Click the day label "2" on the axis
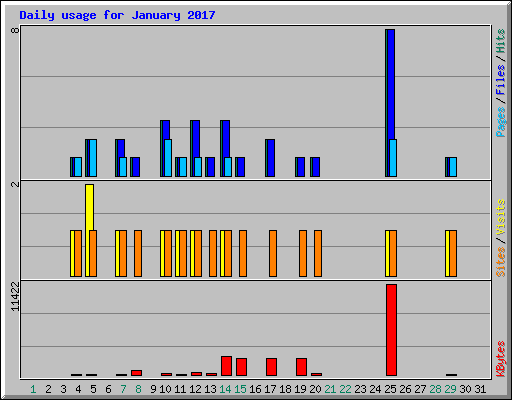This screenshot has width=512, height=400. click(x=48, y=389)
